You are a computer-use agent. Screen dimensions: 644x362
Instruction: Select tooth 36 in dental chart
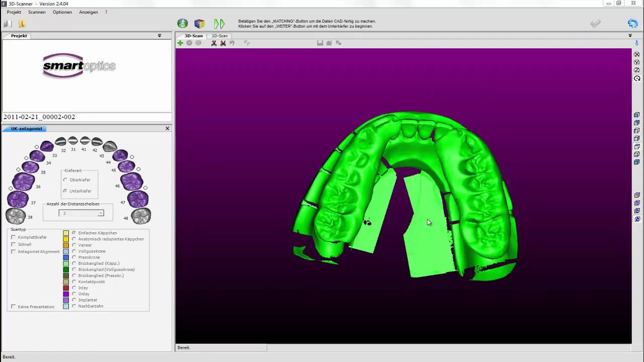click(x=23, y=182)
